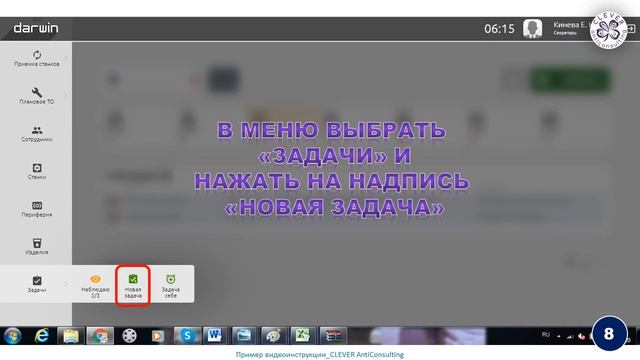Switch to Microsoft Word in taskbar
Image resolution: width=640 pixels, height=360 pixels.
tap(215, 336)
